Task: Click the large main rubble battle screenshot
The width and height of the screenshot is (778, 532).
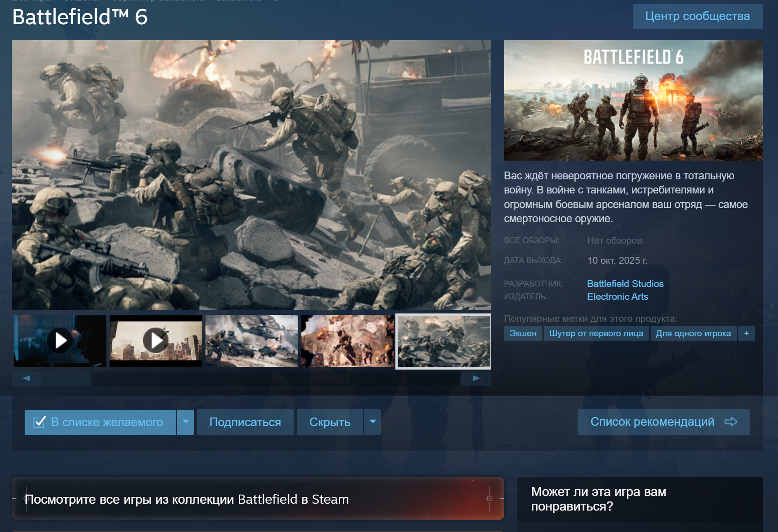Action: coord(252,175)
